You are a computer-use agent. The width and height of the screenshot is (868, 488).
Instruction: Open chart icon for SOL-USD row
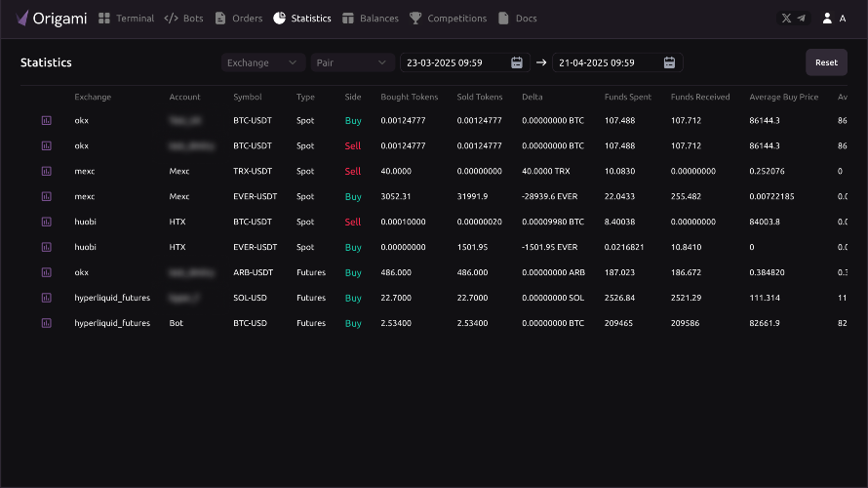coord(47,298)
